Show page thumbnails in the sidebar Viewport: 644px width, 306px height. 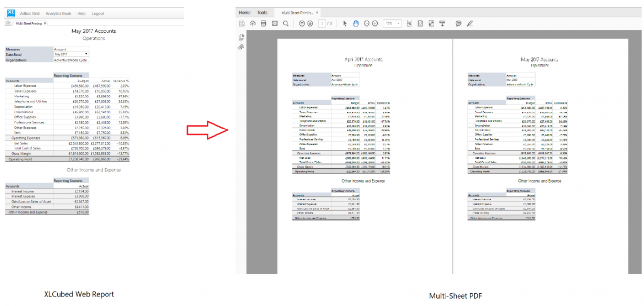pyautogui.click(x=241, y=36)
